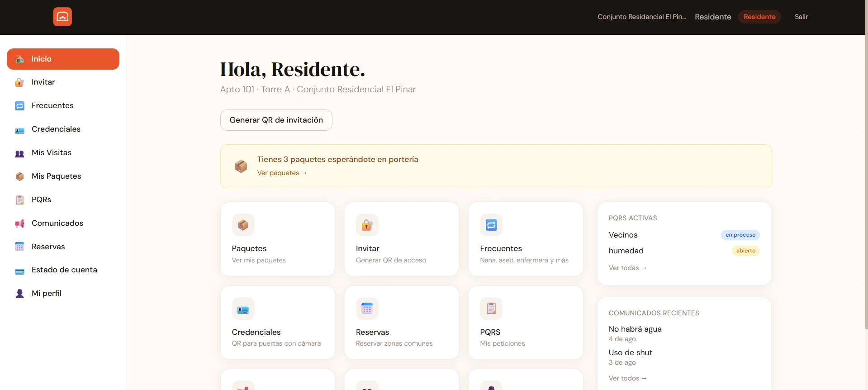Screen dimensions: 868x390
Task: Open Mis Visitas in the sidebar
Action: point(63,153)
